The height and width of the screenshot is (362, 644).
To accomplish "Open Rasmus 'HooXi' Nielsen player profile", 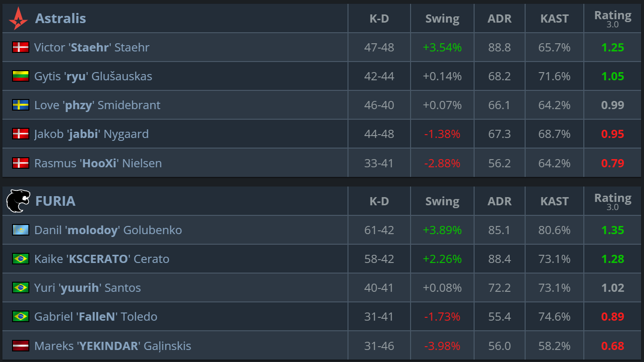I will [98, 163].
